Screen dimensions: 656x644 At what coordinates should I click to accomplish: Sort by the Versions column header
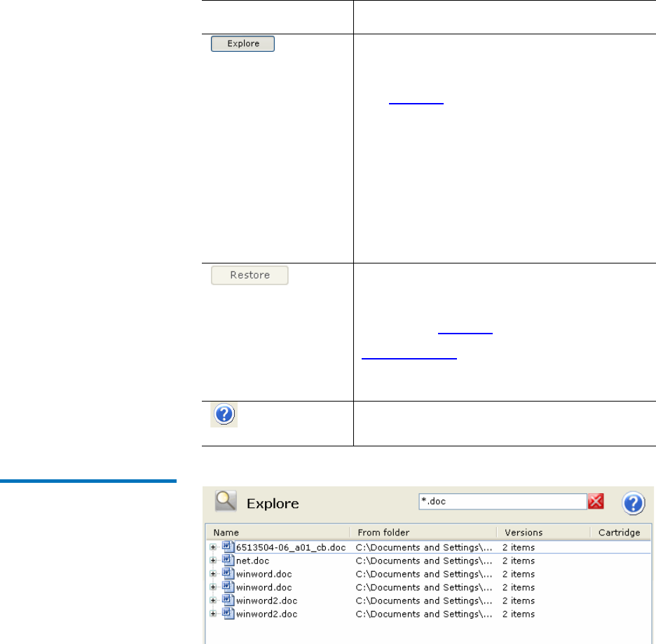[543, 533]
